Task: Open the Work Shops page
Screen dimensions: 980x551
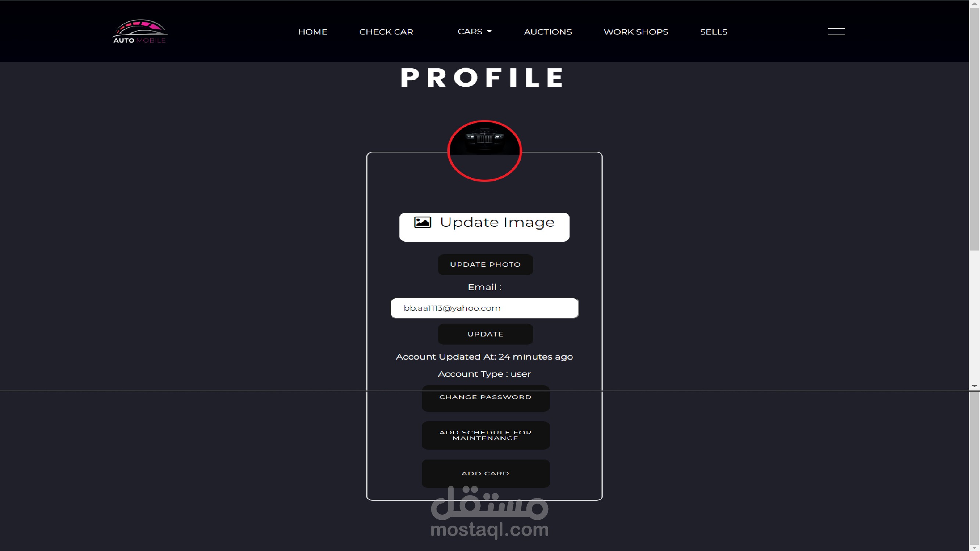Action: [x=636, y=32]
